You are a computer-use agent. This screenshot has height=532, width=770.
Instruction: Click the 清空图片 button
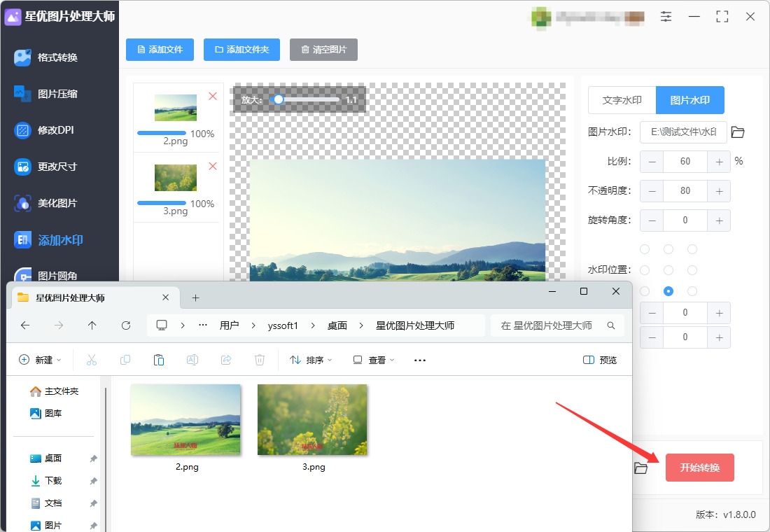pyautogui.click(x=323, y=50)
